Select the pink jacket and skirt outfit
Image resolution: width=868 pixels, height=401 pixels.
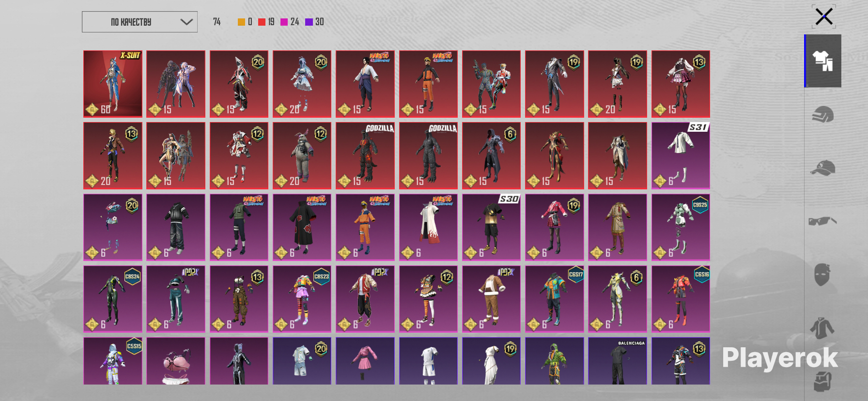(365, 361)
